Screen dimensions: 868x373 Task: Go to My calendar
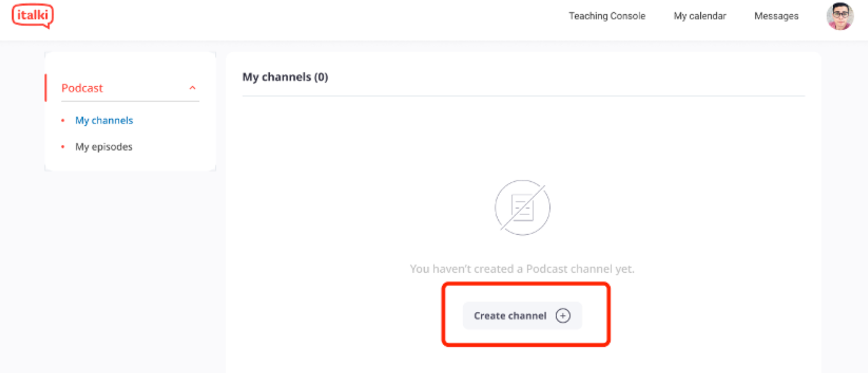tap(699, 16)
